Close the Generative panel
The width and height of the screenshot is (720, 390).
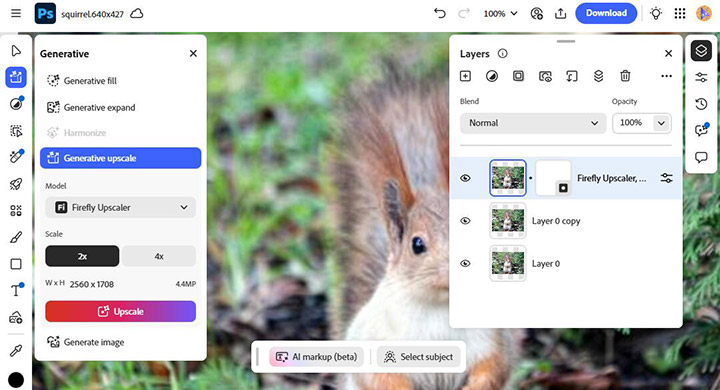click(x=193, y=54)
